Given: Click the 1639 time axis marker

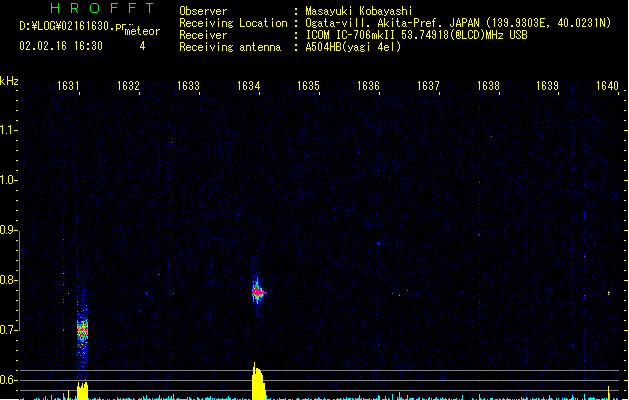Looking at the screenshot, I should 548,86.
